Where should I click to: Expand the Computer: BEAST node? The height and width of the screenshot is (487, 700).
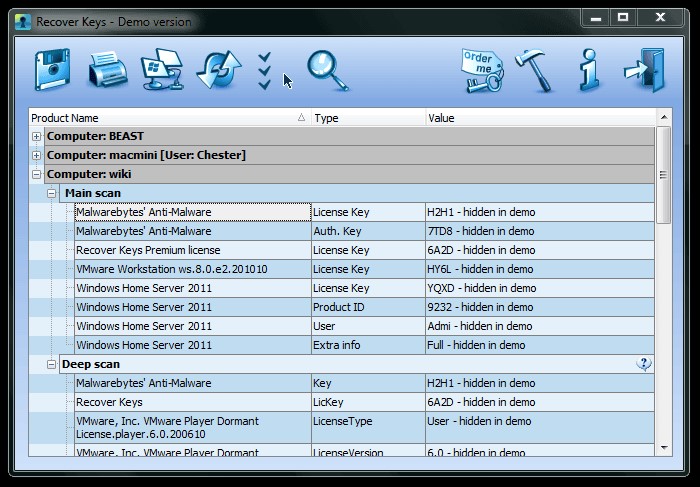click(37, 136)
